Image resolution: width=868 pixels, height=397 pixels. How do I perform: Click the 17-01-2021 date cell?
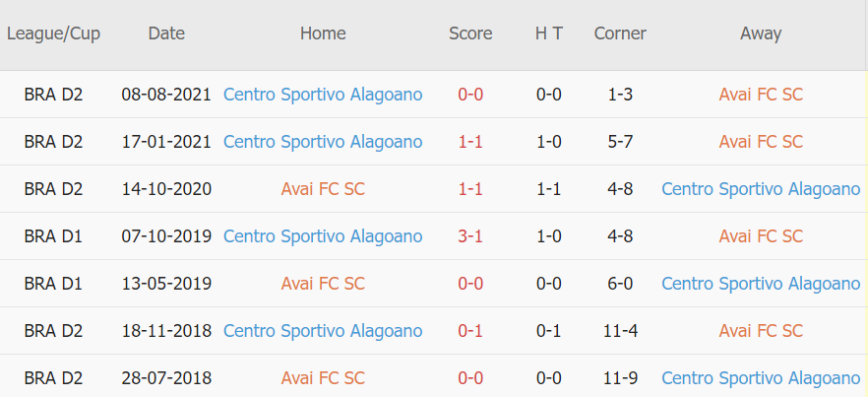(x=166, y=142)
